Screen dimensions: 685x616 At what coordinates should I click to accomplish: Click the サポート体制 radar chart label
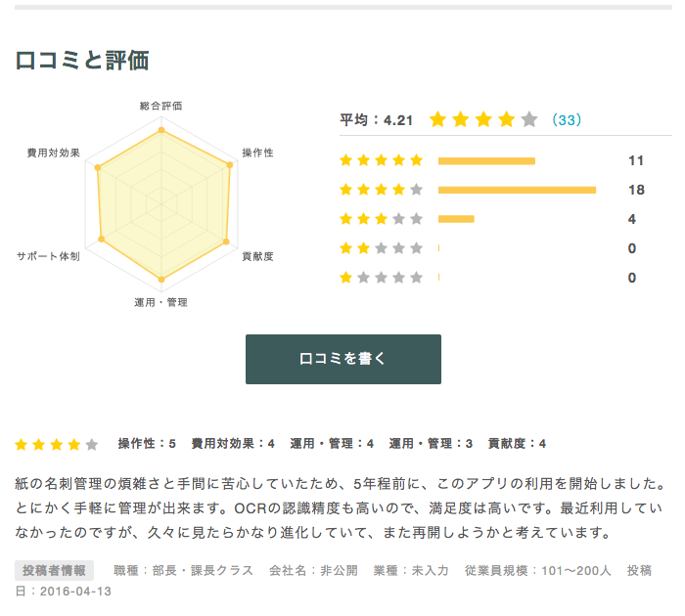pos(48,256)
